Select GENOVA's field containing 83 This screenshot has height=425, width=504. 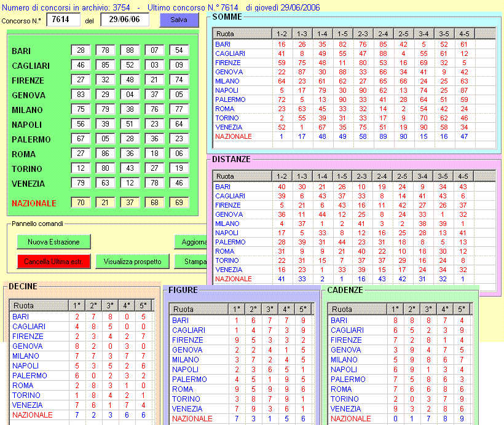tap(81, 95)
